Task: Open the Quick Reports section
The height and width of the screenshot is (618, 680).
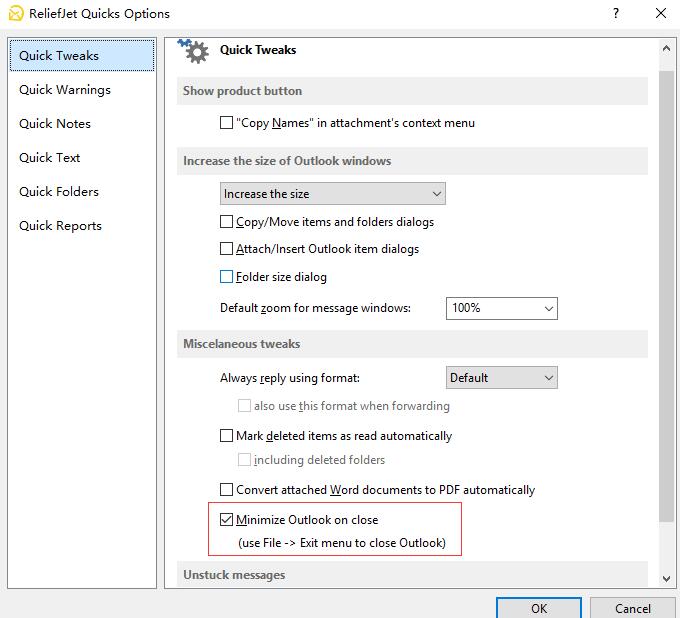Action: click(60, 226)
